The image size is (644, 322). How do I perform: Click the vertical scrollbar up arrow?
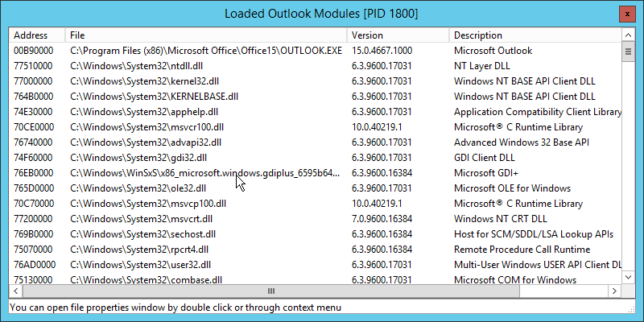click(x=628, y=35)
